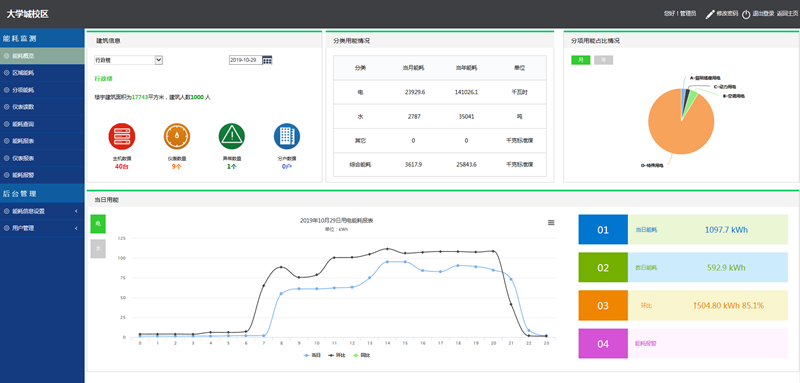Click the orange 9个 meter count

click(x=177, y=166)
